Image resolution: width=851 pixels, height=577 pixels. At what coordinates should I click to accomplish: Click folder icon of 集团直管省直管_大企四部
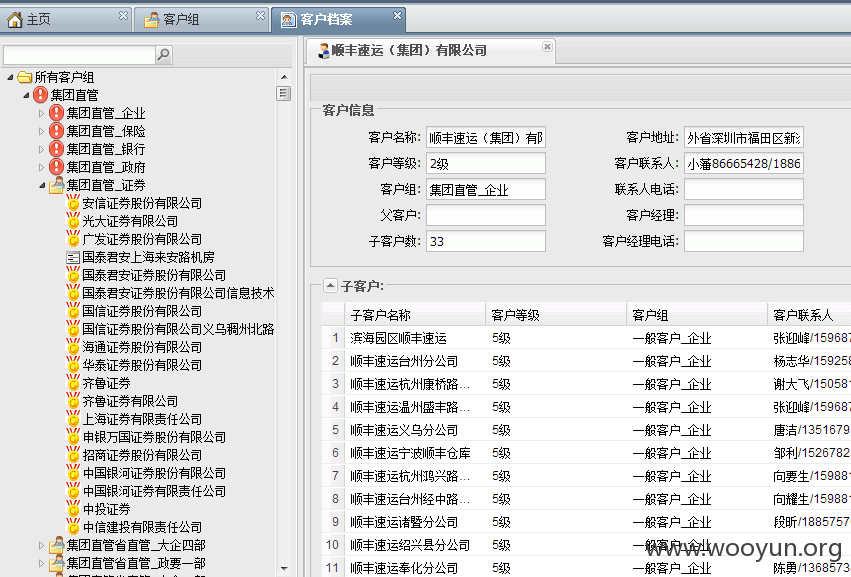[x=56, y=544]
